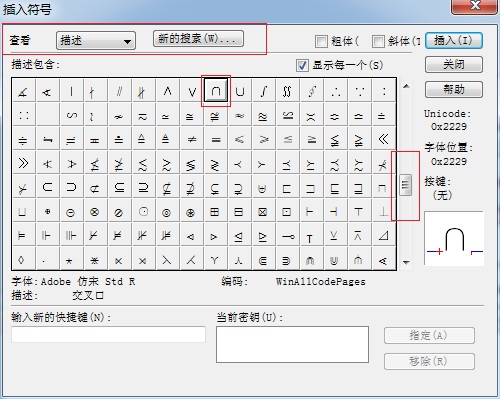Click the Unicode value 0x2229
The width and height of the screenshot is (500, 399).
(449, 127)
